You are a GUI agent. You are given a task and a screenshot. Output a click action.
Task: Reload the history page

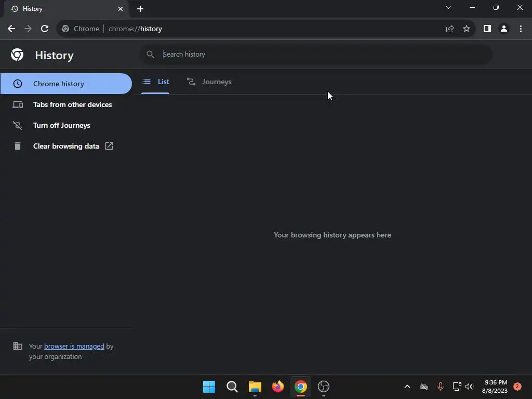click(45, 29)
